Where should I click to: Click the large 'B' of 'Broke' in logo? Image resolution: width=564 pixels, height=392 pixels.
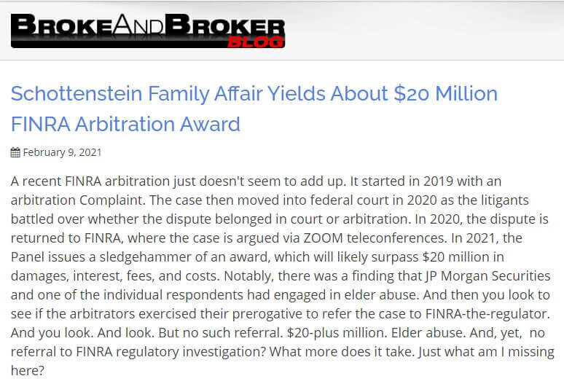pyautogui.click(x=23, y=25)
